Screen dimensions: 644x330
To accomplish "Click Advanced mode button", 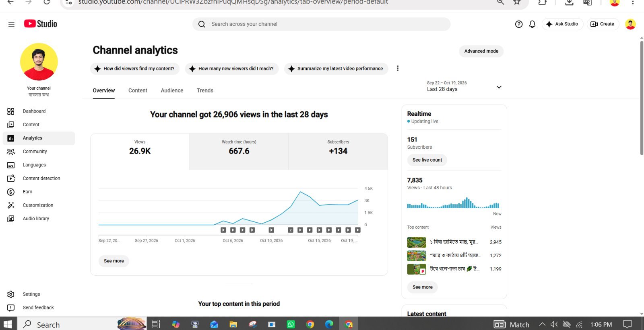I will 481,51.
